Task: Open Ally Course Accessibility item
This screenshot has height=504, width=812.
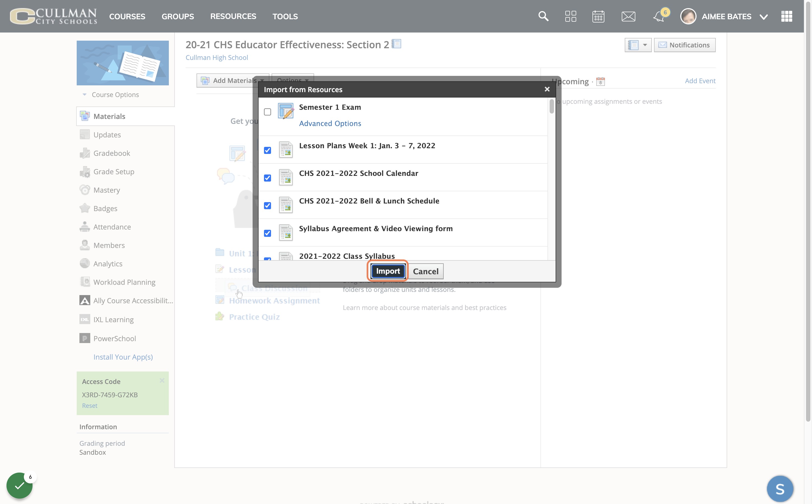Action: pos(126,300)
